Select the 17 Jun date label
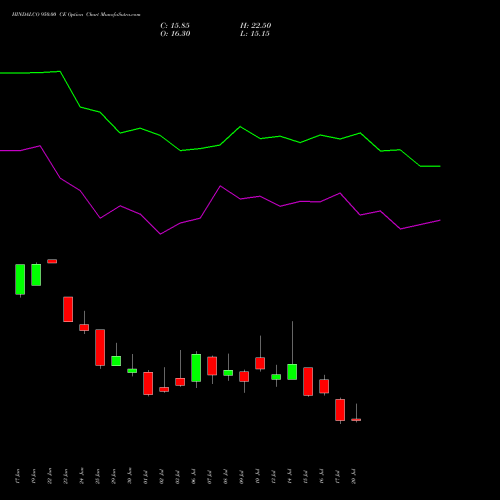The image size is (500, 500). click(x=18, y=476)
